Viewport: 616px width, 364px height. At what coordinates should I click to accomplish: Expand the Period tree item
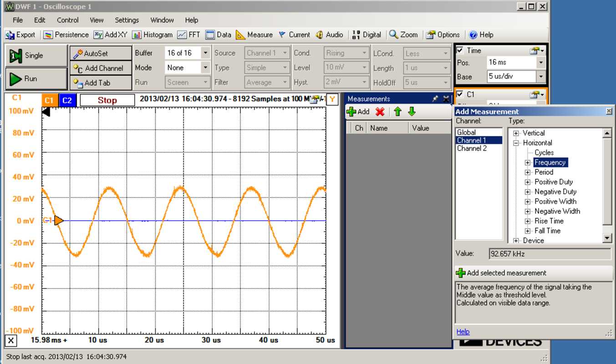(x=528, y=172)
